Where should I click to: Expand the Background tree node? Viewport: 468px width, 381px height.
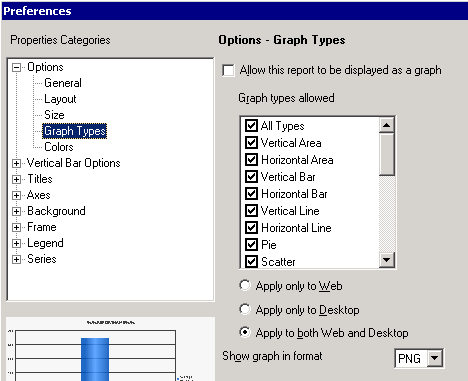pyautogui.click(x=16, y=211)
